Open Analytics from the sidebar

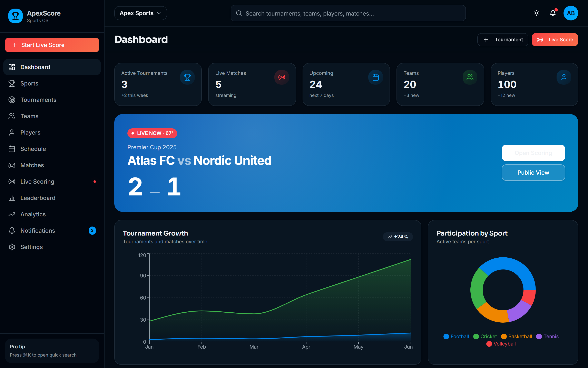(52, 214)
